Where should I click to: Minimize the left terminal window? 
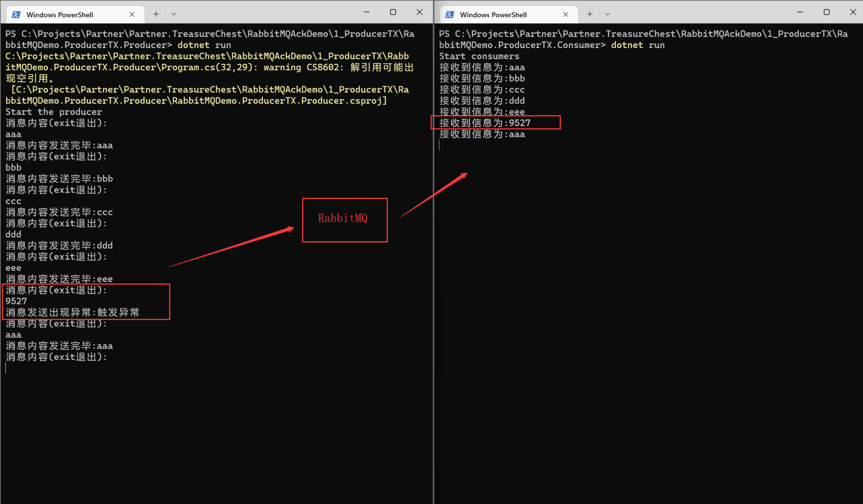point(366,12)
